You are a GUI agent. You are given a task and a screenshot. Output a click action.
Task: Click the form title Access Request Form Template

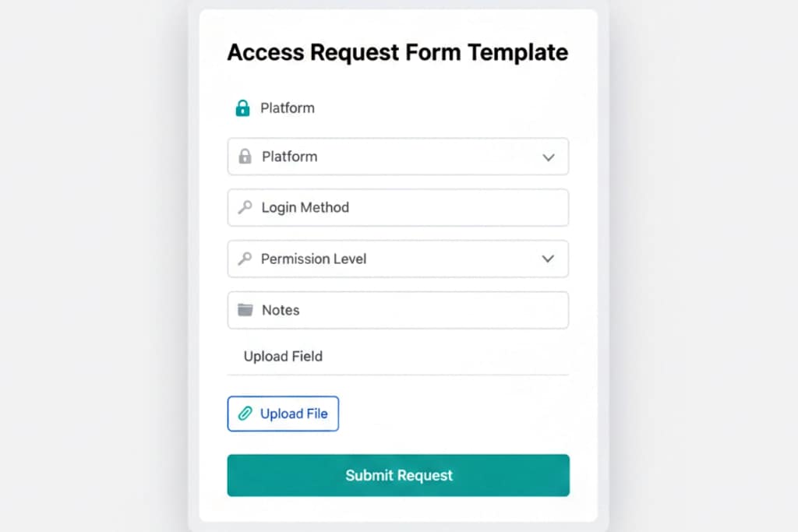coord(397,52)
